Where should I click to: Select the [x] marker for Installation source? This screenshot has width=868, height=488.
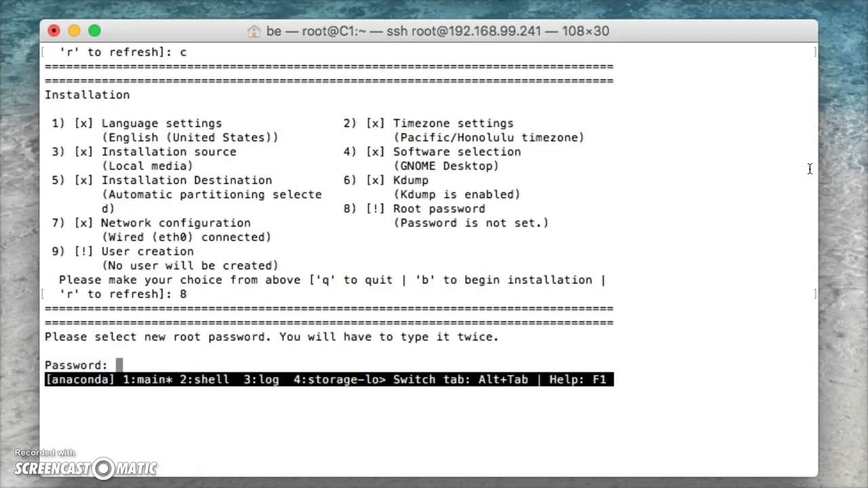click(83, 152)
